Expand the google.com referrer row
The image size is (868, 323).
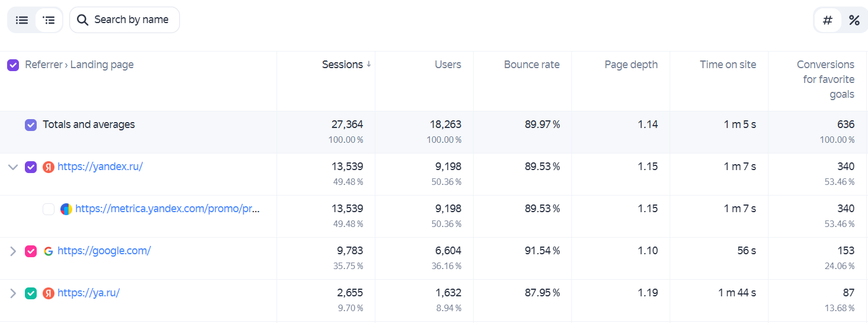click(x=13, y=251)
